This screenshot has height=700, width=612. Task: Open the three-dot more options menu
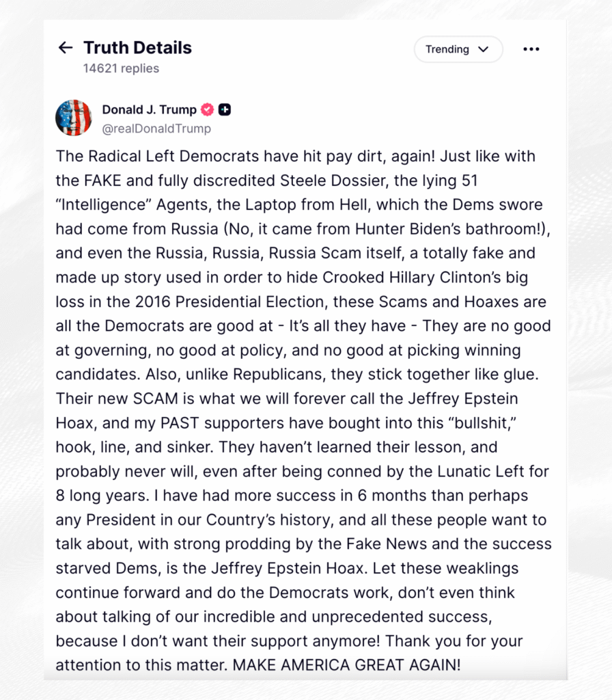pos(531,49)
